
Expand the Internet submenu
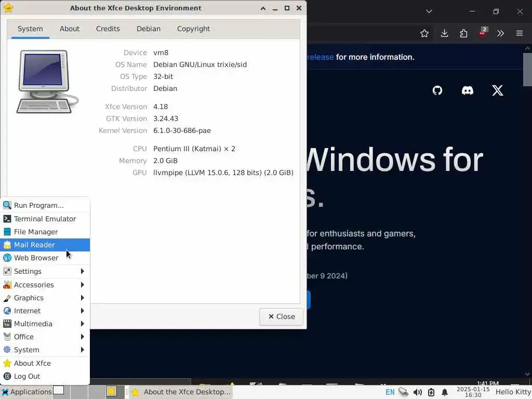point(45,311)
